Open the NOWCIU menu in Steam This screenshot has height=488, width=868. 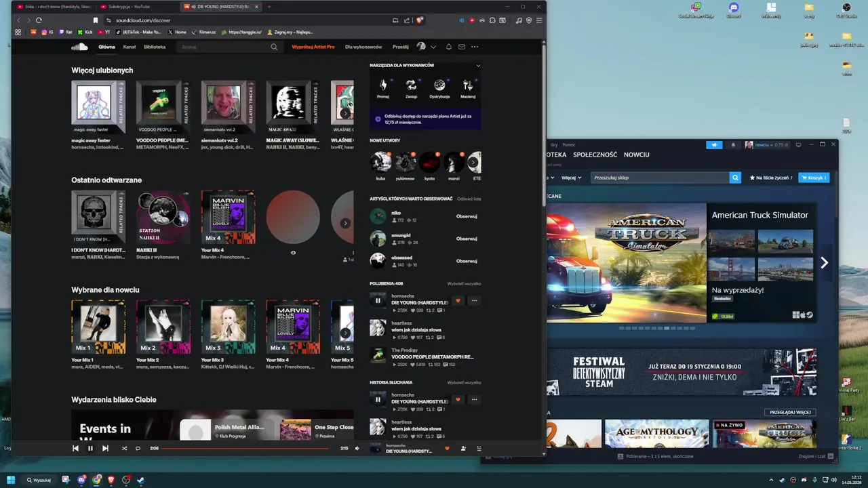click(637, 155)
